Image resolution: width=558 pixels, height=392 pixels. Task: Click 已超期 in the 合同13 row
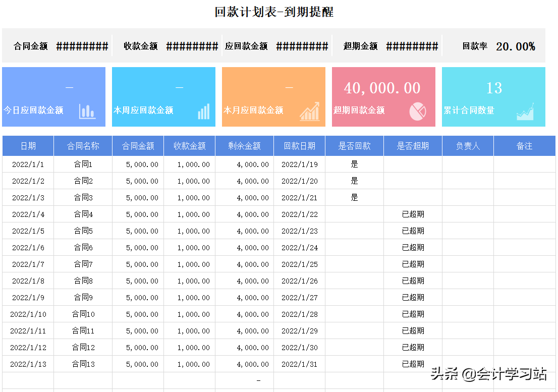(413, 364)
